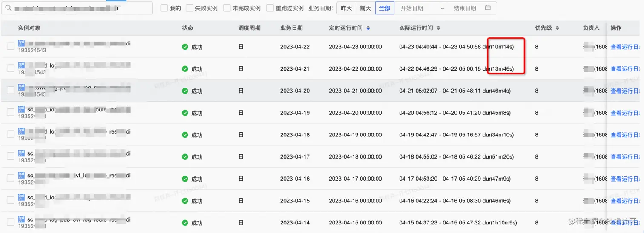
Task: Click green success icon for 2023-04-14 row
Action: (185, 222)
